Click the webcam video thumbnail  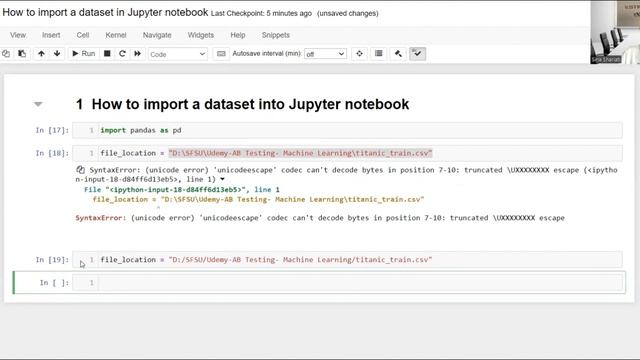tap(615, 32)
